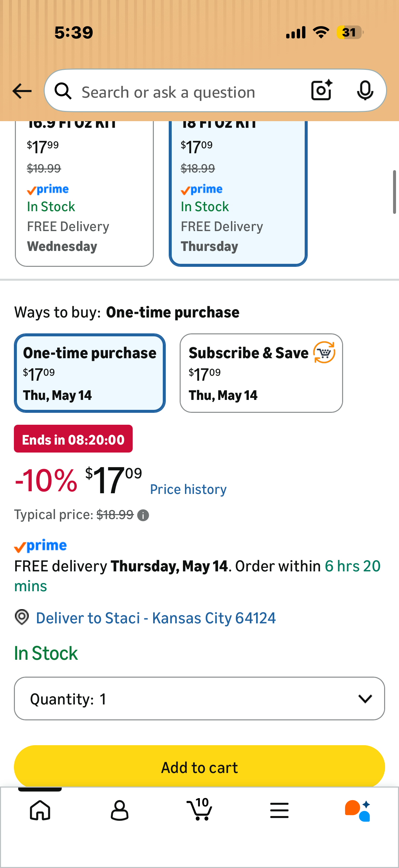Select the Subscribe & Save option
399x868 pixels.
pos(261,373)
